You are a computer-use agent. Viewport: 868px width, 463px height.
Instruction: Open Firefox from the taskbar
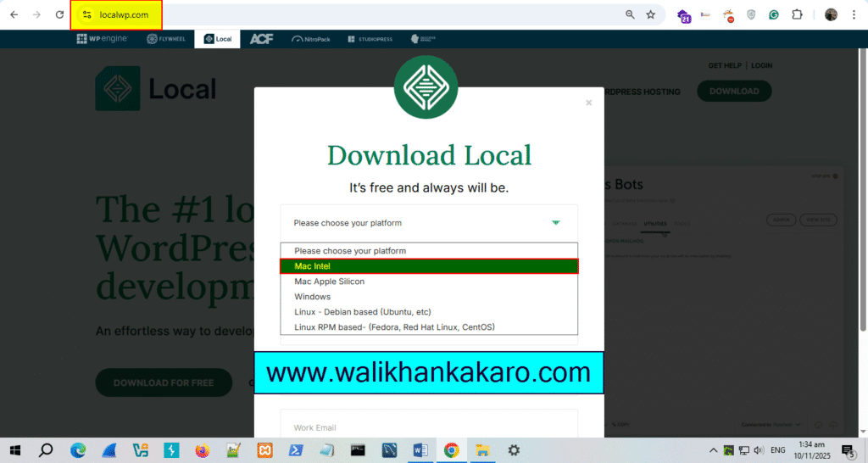point(203,450)
